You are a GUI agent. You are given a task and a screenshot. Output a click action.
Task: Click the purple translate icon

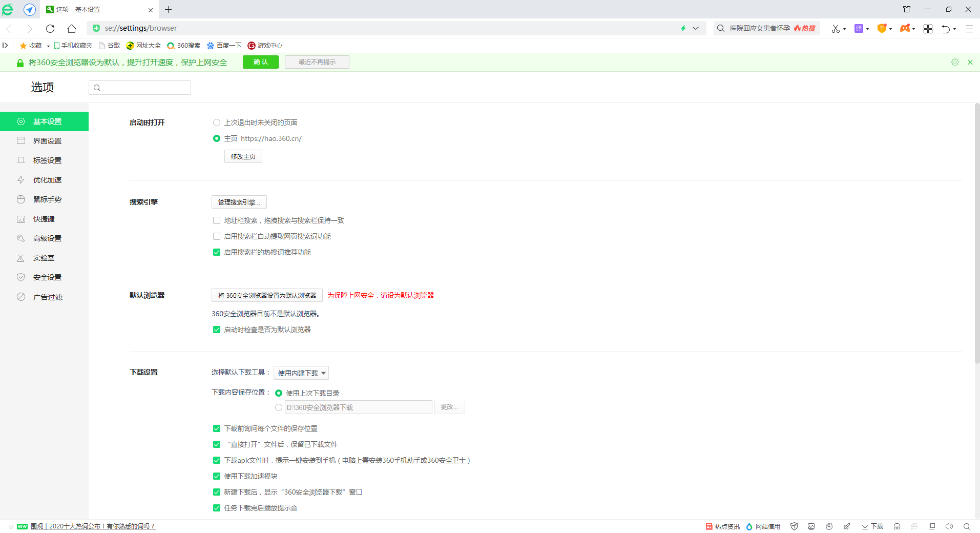click(x=859, y=29)
